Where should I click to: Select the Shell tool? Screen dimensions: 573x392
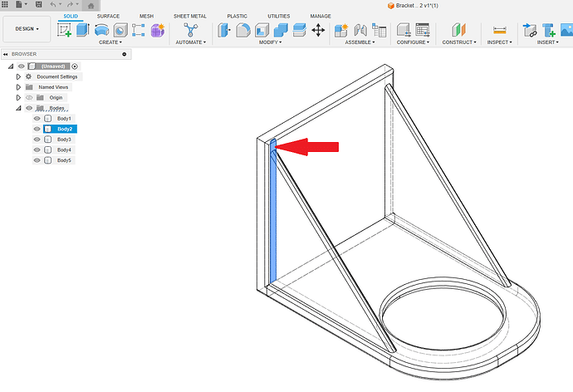point(262,30)
